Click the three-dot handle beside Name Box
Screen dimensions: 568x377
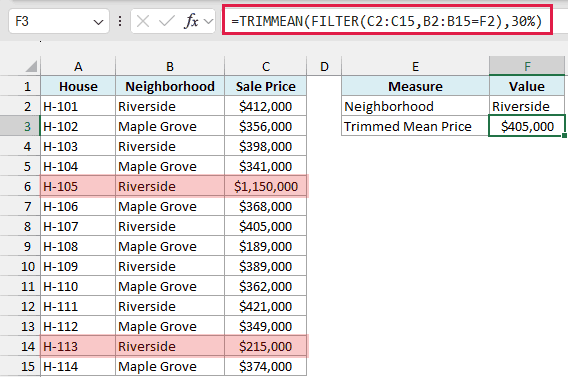point(120,21)
